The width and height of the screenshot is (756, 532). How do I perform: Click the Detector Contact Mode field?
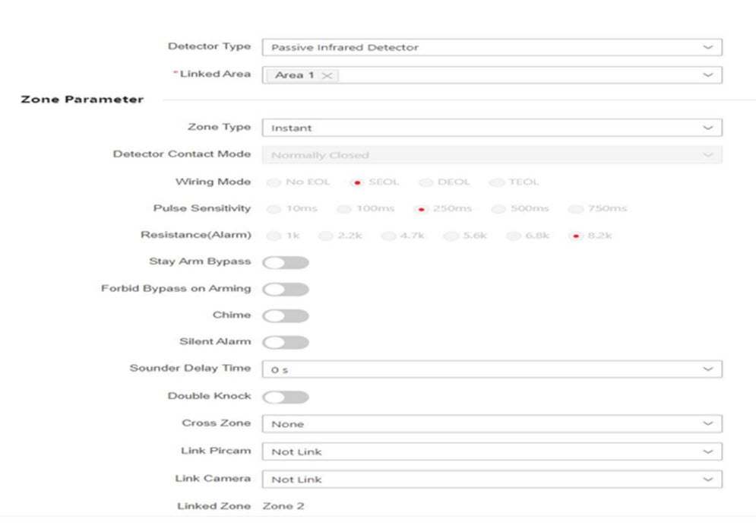coord(491,155)
